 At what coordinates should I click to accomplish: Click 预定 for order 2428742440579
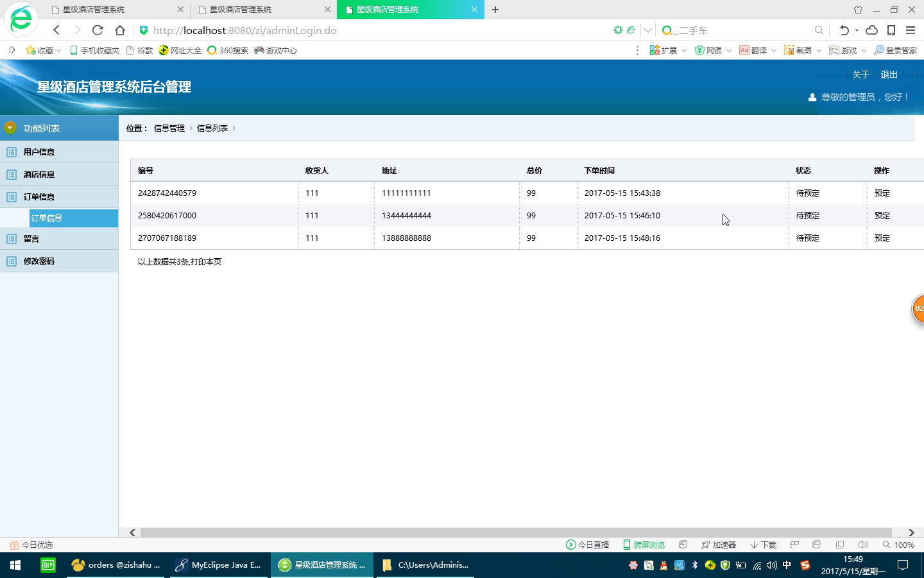[882, 193]
